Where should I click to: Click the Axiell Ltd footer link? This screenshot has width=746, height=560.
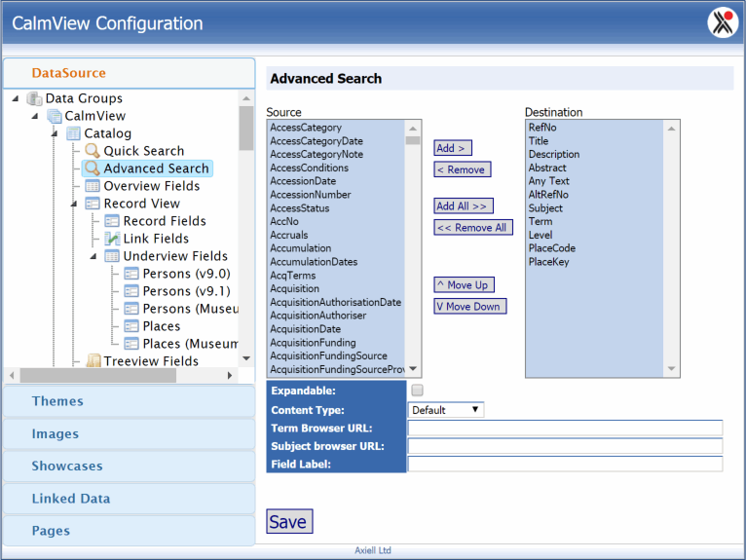(373, 550)
